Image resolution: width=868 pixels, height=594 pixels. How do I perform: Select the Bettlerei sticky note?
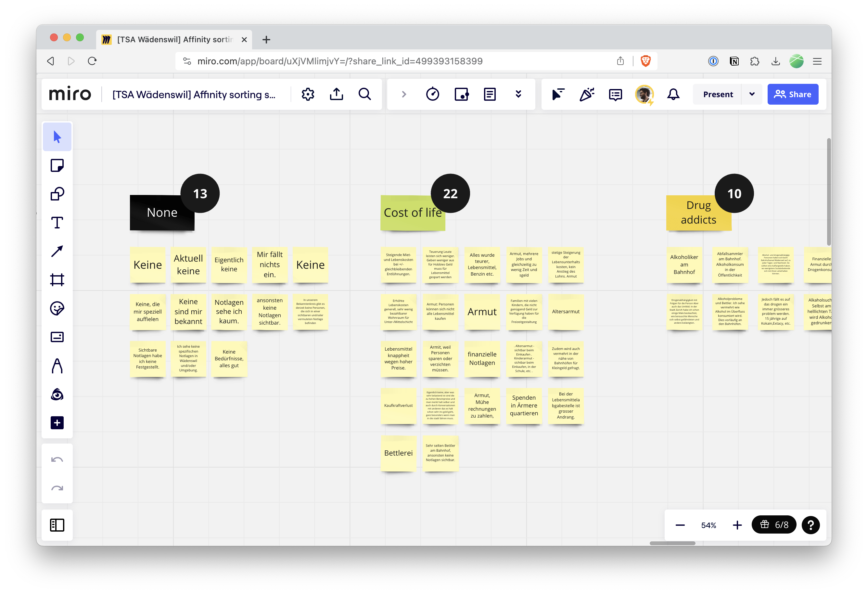[x=398, y=453]
